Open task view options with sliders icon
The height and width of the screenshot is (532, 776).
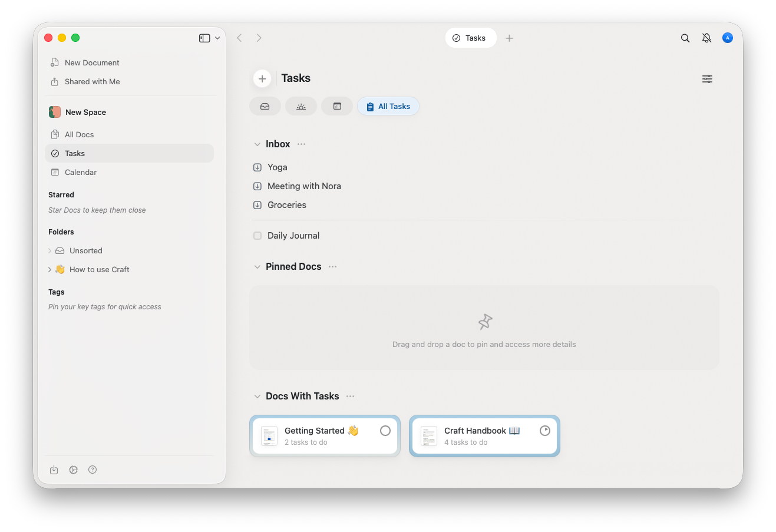(x=707, y=78)
